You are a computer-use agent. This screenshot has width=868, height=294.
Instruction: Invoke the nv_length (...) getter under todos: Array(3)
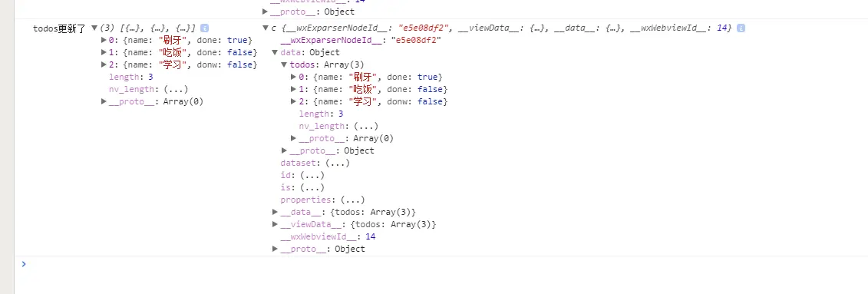pos(366,126)
